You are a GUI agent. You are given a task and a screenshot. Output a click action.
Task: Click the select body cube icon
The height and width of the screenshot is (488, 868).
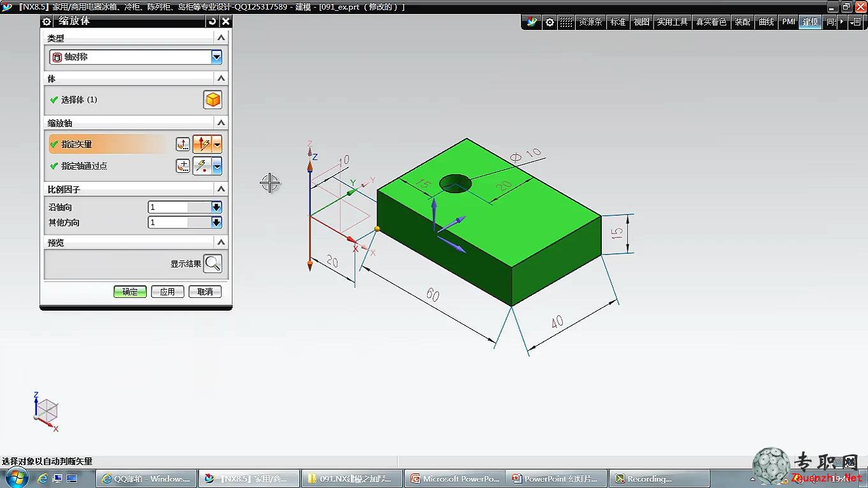[213, 100]
